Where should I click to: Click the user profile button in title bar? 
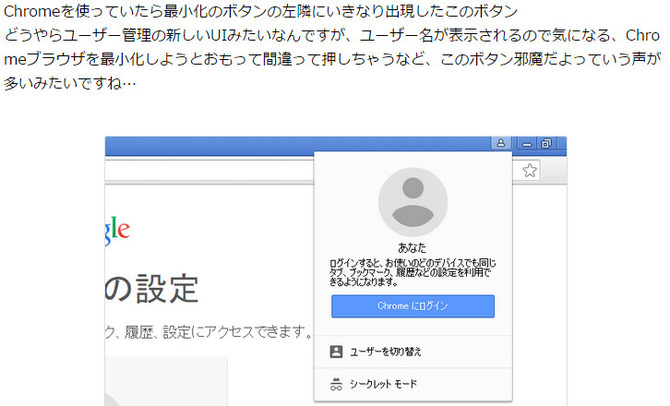tap(500, 143)
